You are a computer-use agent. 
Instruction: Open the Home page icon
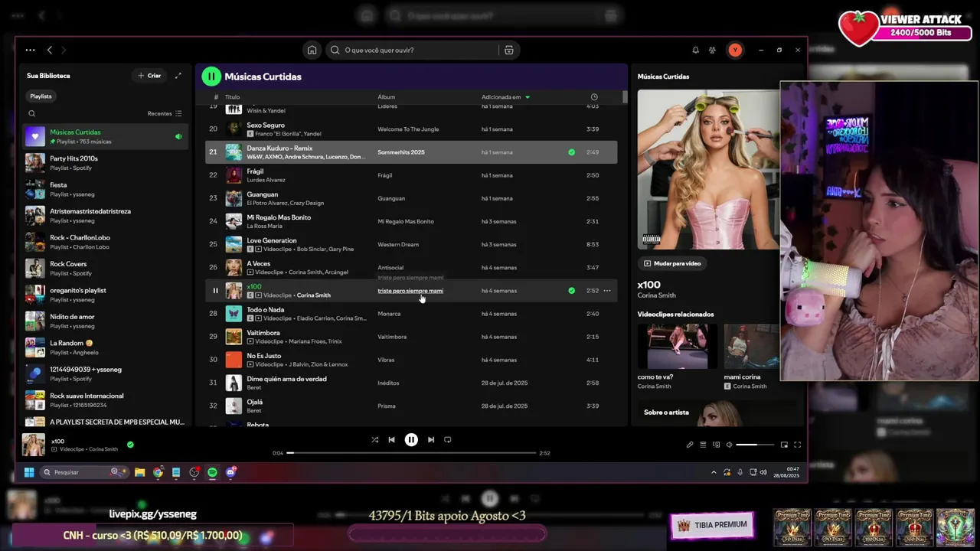(x=312, y=50)
